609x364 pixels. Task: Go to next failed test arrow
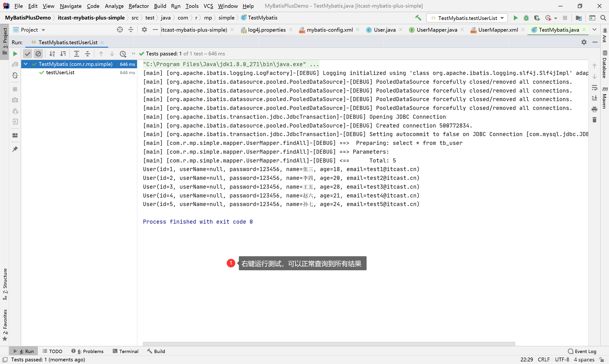112,54
